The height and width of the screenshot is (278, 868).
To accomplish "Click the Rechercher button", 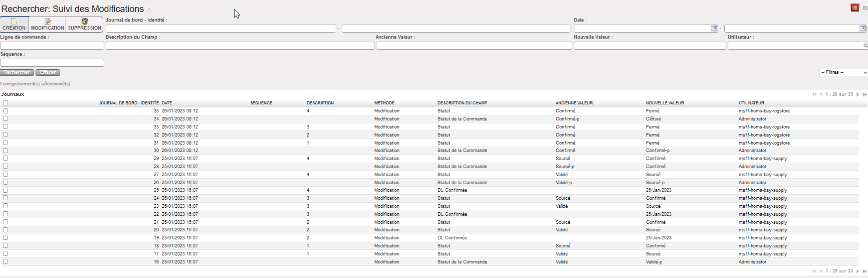I will click(x=17, y=73).
